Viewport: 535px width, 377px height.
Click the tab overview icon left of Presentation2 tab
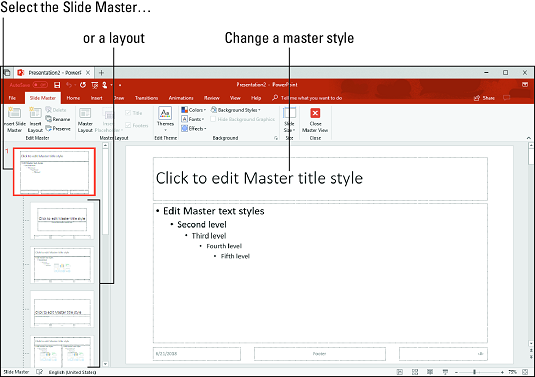click(x=7, y=73)
